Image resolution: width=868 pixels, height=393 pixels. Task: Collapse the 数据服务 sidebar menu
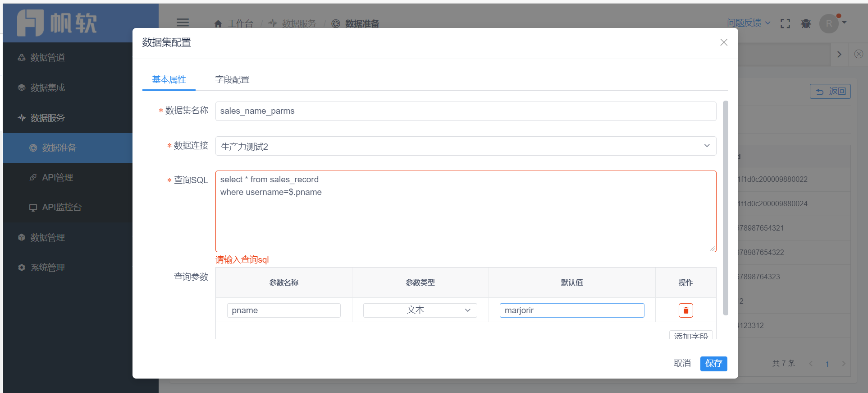coord(68,118)
